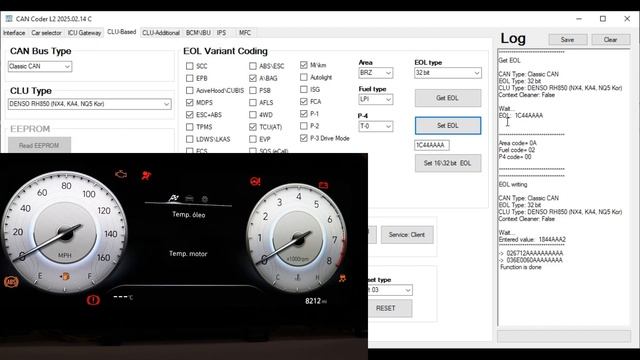Uncheck the A\BAG checkbox
The width and height of the screenshot is (640, 360).
(x=253, y=78)
